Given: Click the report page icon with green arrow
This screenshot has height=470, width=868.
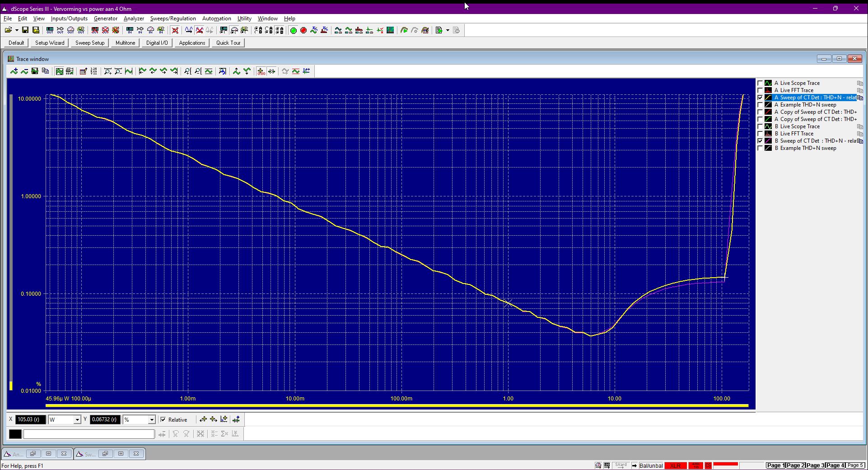Looking at the screenshot, I should pyautogui.click(x=439, y=30).
